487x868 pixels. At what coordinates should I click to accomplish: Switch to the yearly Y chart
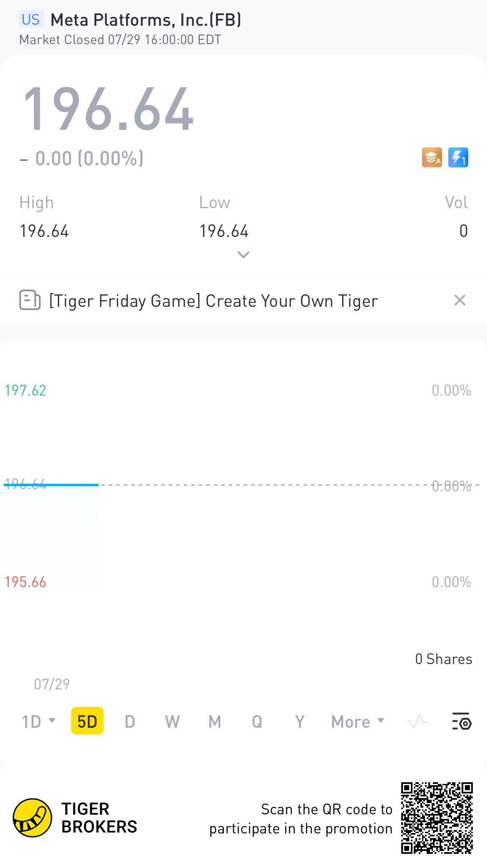tap(300, 721)
